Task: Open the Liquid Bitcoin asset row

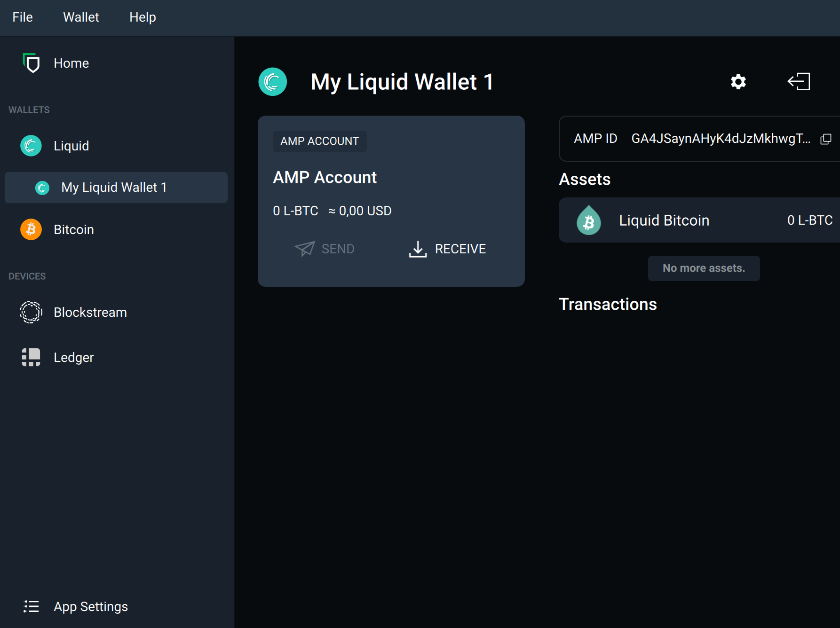Action: pos(699,220)
